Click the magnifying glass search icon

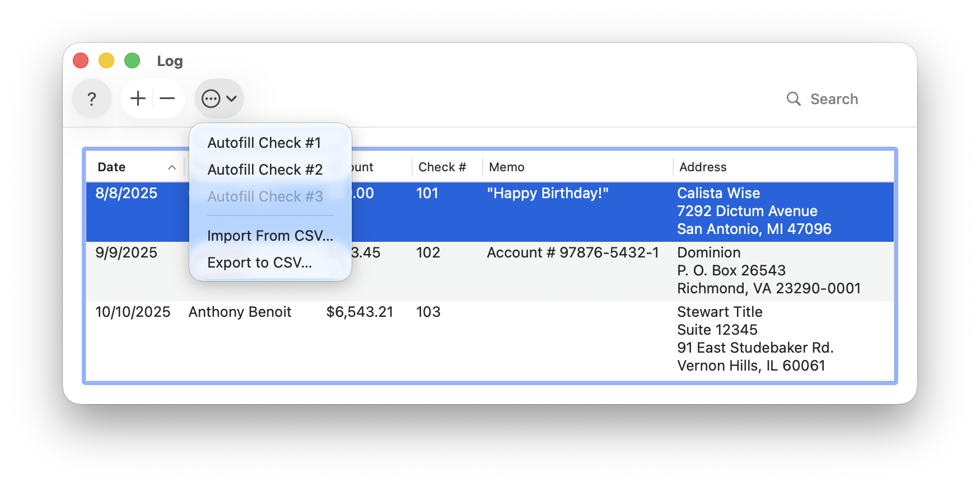coord(794,99)
